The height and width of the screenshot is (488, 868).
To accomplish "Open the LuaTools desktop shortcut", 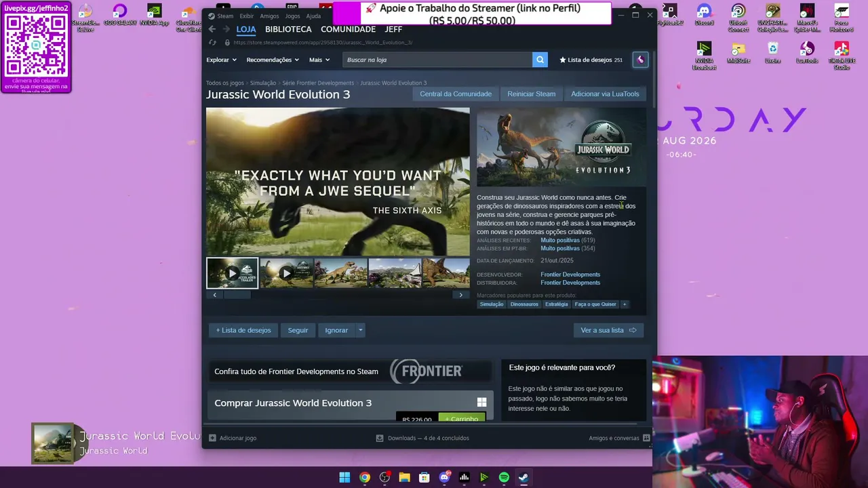I will pyautogui.click(x=807, y=53).
